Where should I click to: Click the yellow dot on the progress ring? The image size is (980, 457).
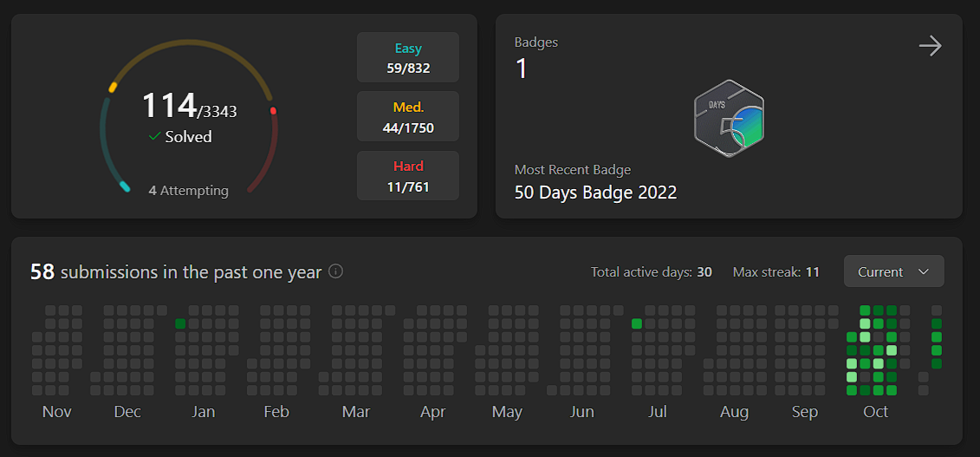(x=113, y=88)
